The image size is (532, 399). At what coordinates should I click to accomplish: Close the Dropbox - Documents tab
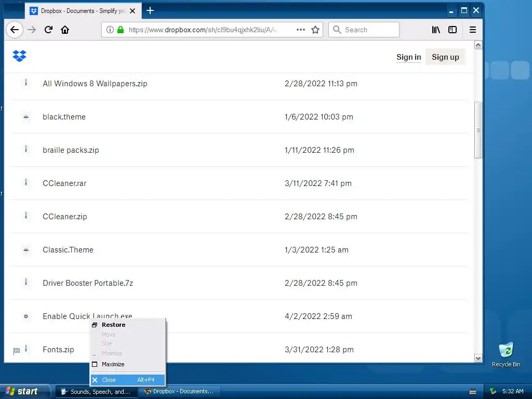pyautogui.click(x=132, y=11)
